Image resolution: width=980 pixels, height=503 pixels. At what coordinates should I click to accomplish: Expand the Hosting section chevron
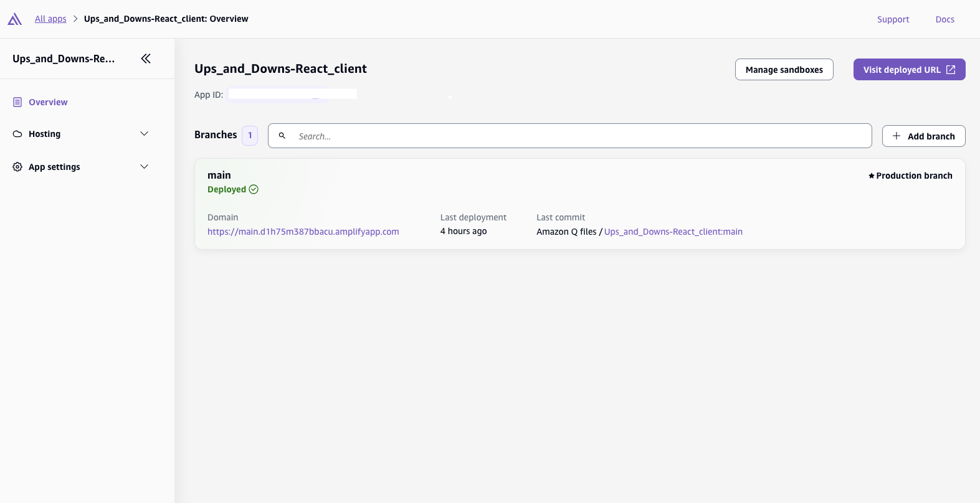[x=145, y=134]
